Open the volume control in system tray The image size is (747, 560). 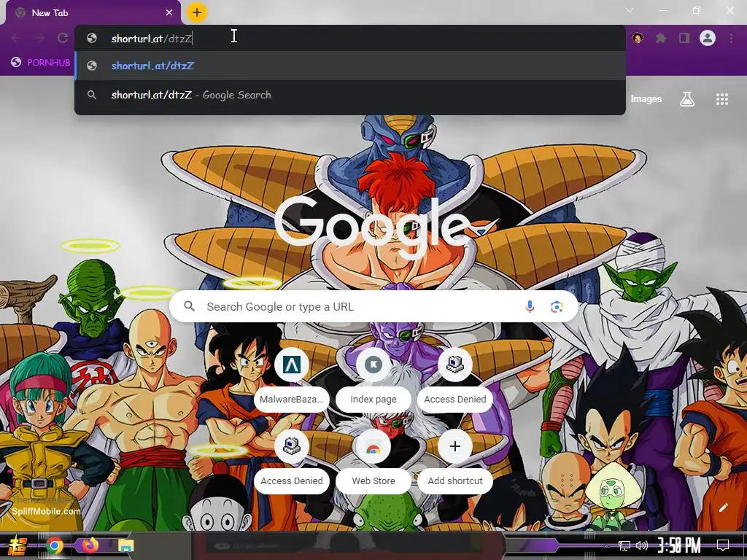click(642, 545)
